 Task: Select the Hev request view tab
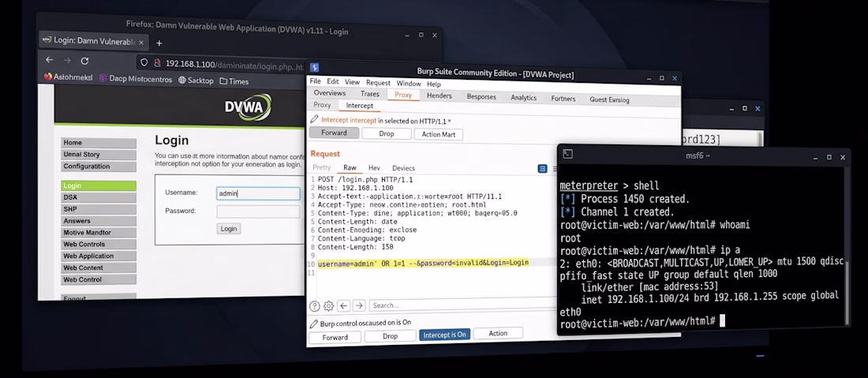click(x=374, y=168)
